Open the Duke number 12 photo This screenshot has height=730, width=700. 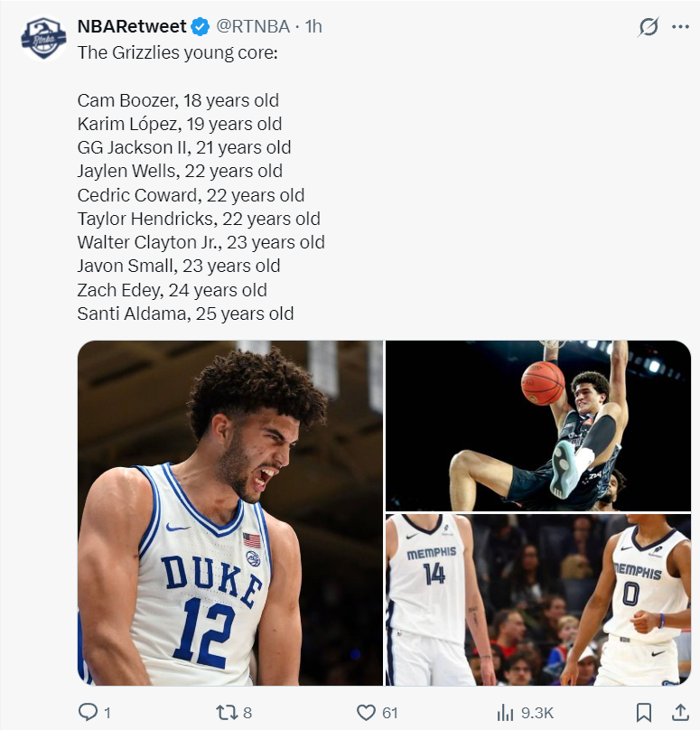230,512
